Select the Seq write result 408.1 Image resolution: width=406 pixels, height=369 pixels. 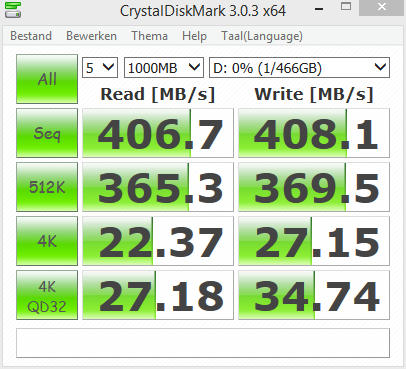point(314,133)
